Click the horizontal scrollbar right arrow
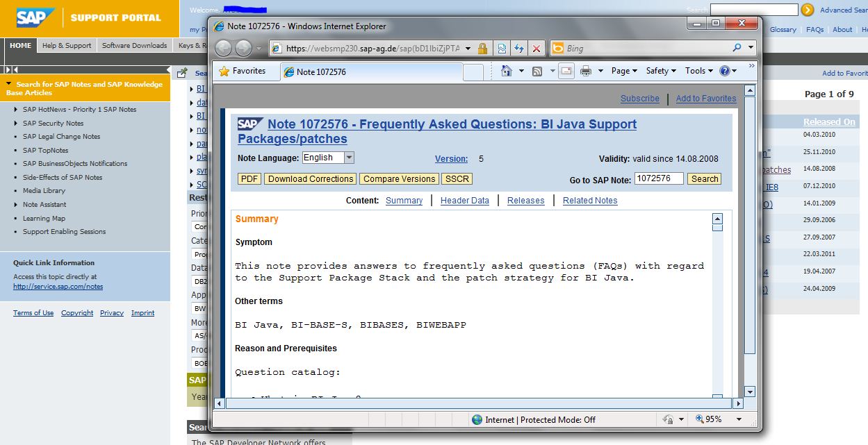 coord(738,403)
